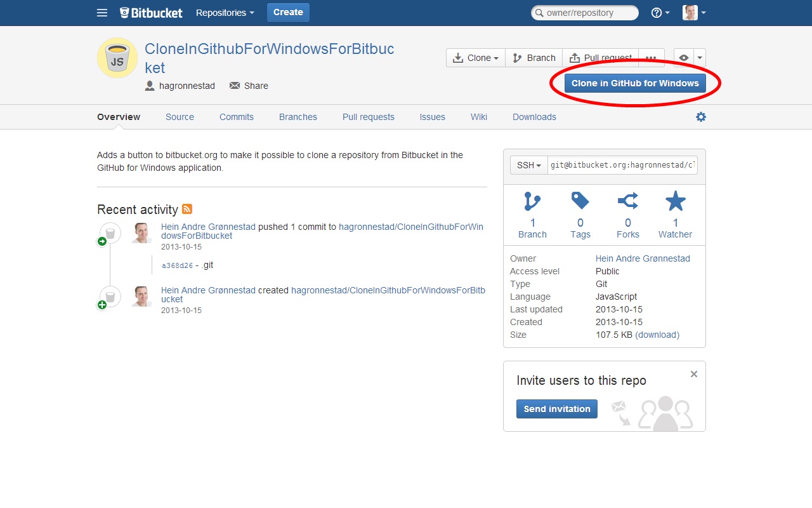Close the Invite users panel
The image size is (812, 508).
(x=694, y=374)
